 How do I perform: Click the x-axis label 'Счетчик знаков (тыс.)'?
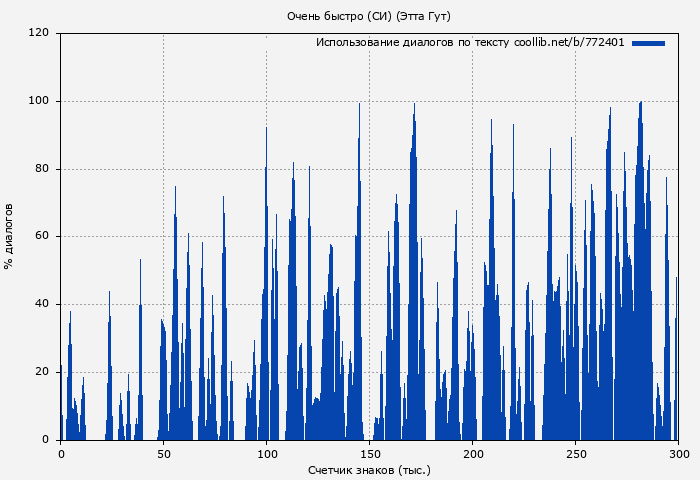pyautogui.click(x=369, y=469)
